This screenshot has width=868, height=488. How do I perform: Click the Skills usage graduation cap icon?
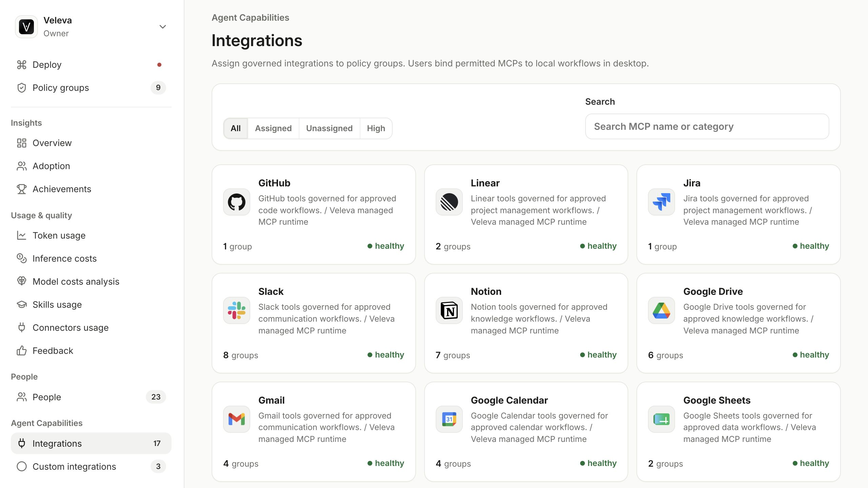(22, 305)
